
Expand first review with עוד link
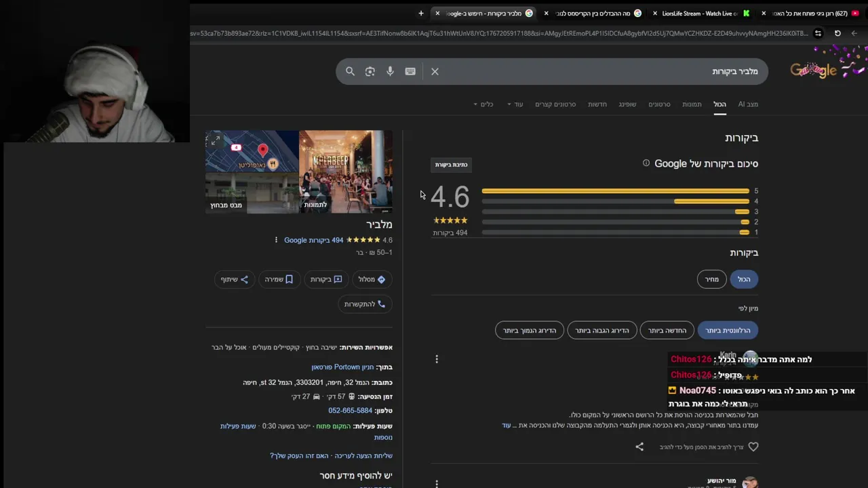point(506,426)
